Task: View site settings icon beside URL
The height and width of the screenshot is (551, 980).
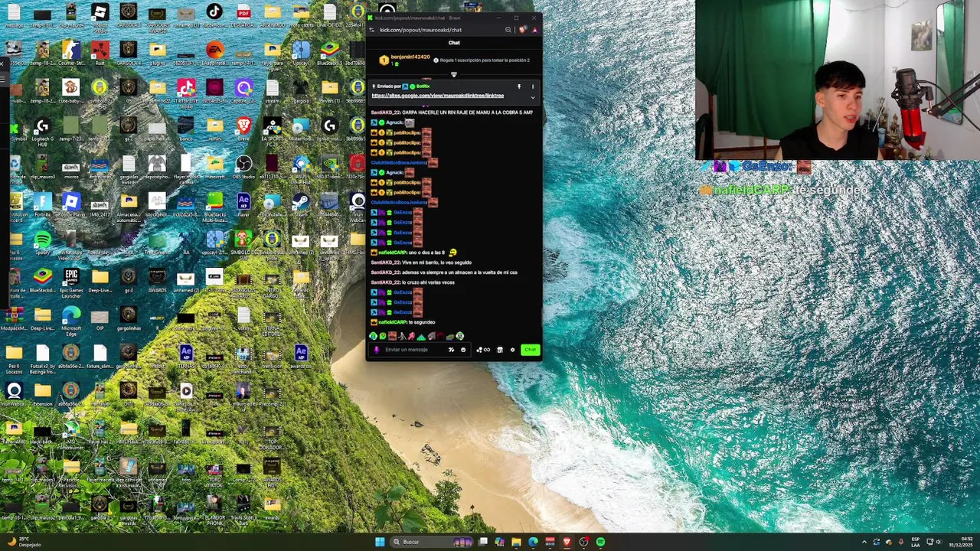Action: (372, 30)
